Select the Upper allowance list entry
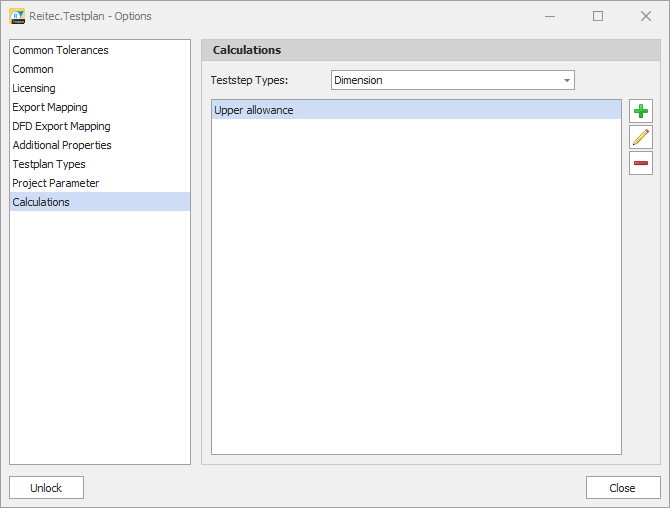 [x=254, y=110]
